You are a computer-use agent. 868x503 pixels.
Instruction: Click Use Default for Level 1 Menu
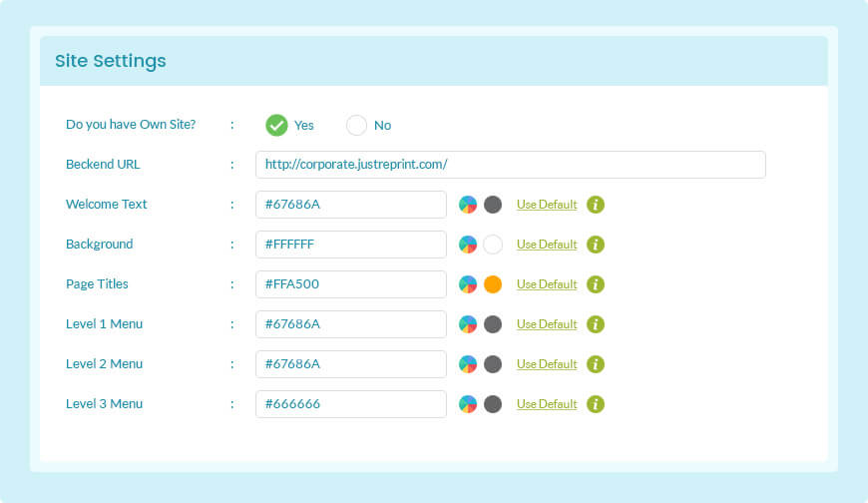click(x=547, y=324)
